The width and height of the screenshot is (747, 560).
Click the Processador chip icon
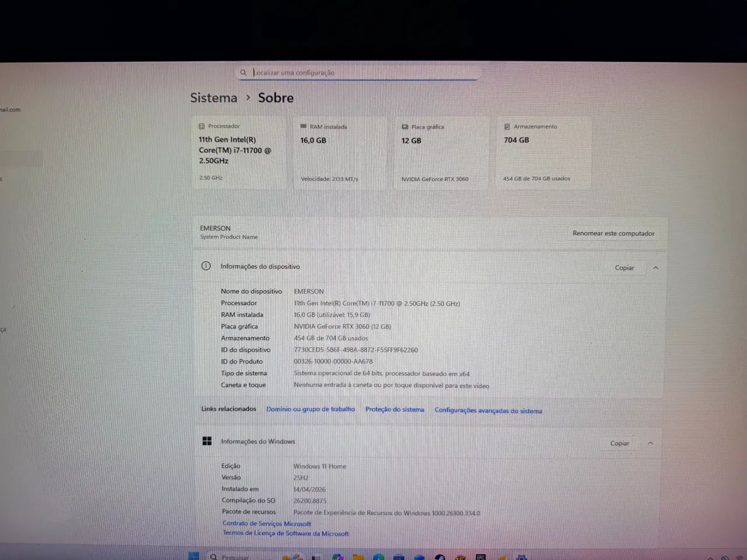click(x=202, y=126)
